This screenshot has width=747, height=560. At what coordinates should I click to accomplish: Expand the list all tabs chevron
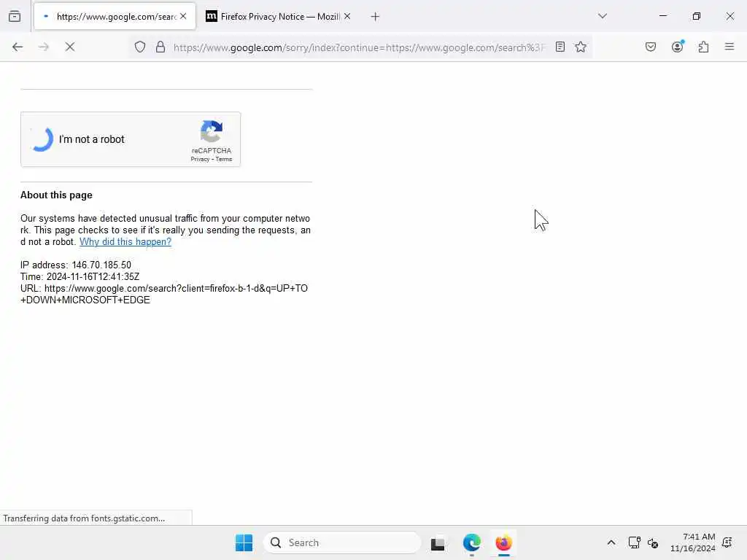(x=603, y=16)
